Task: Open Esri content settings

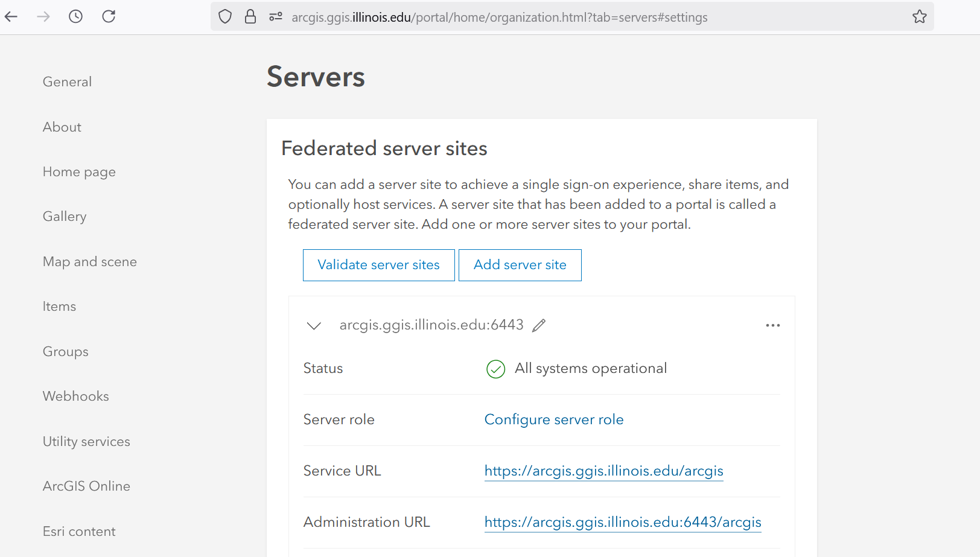Action: [79, 532]
